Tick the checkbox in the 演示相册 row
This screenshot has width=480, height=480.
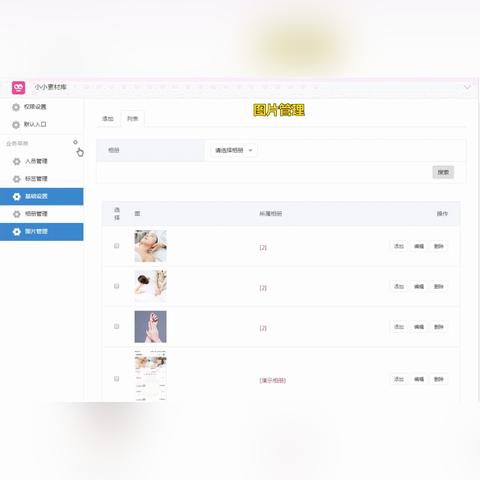(116, 379)
